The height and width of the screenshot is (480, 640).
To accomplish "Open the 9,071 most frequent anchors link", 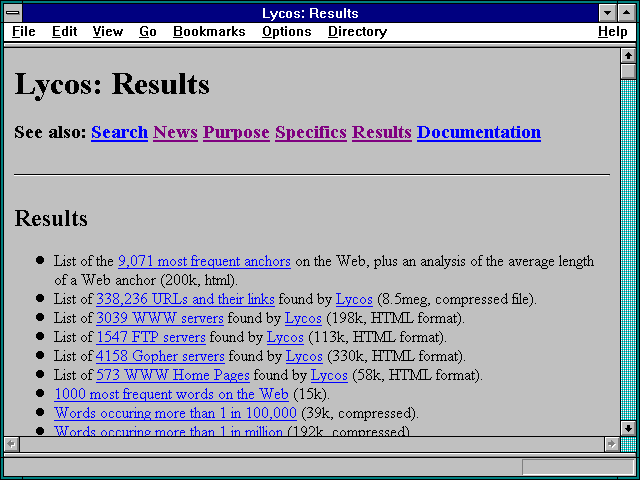I will click(x=204, y=261).
